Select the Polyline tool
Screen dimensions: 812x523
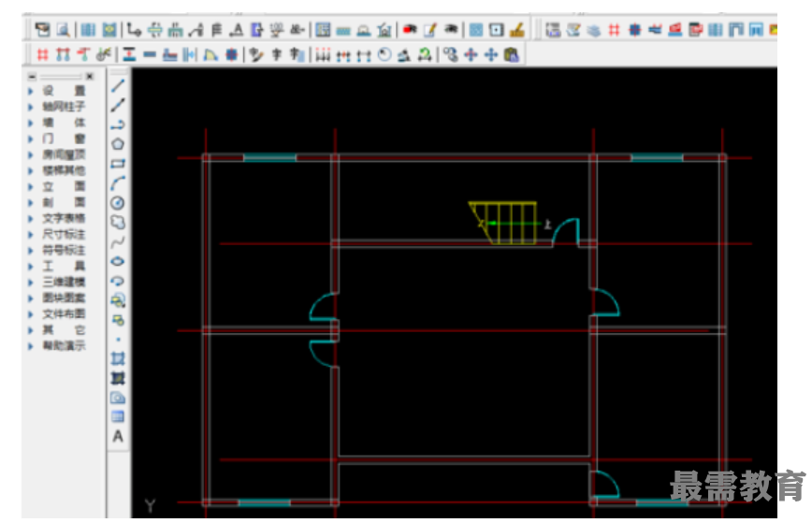(x=118, y=124)
